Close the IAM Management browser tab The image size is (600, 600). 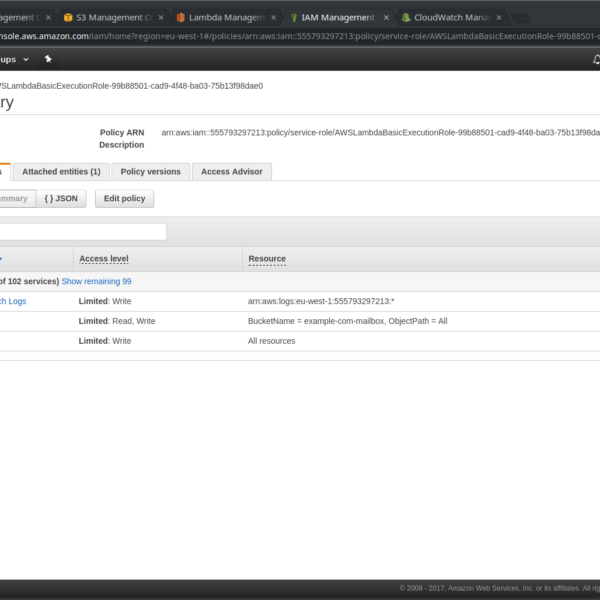click(x=386, y=17)
